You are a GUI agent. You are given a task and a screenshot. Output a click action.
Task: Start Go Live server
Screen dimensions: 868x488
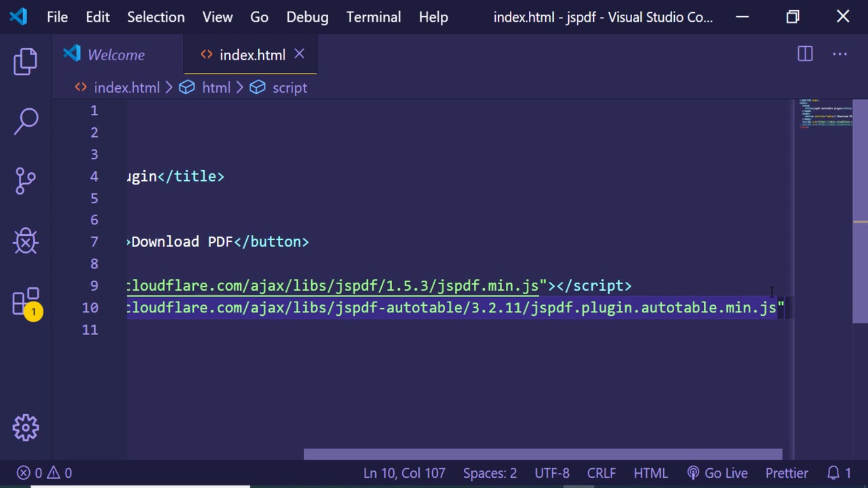tap(717, 473)
